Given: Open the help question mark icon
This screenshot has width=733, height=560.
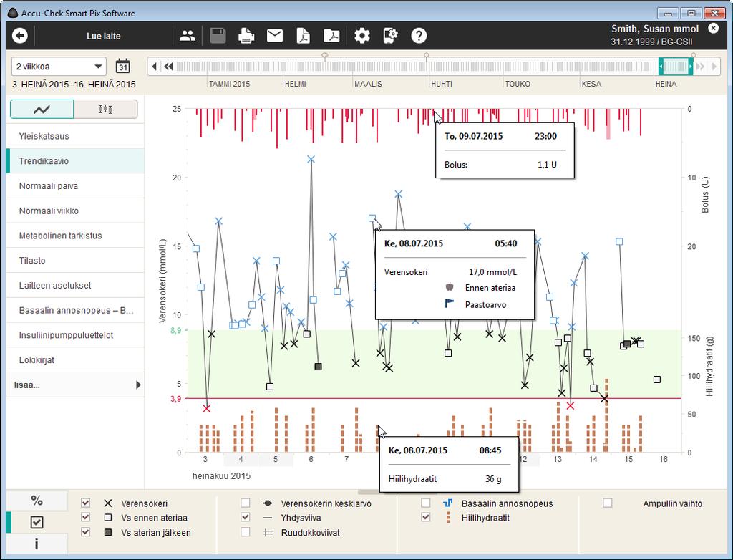Looking at the screenshot, I should coord(419,36).
